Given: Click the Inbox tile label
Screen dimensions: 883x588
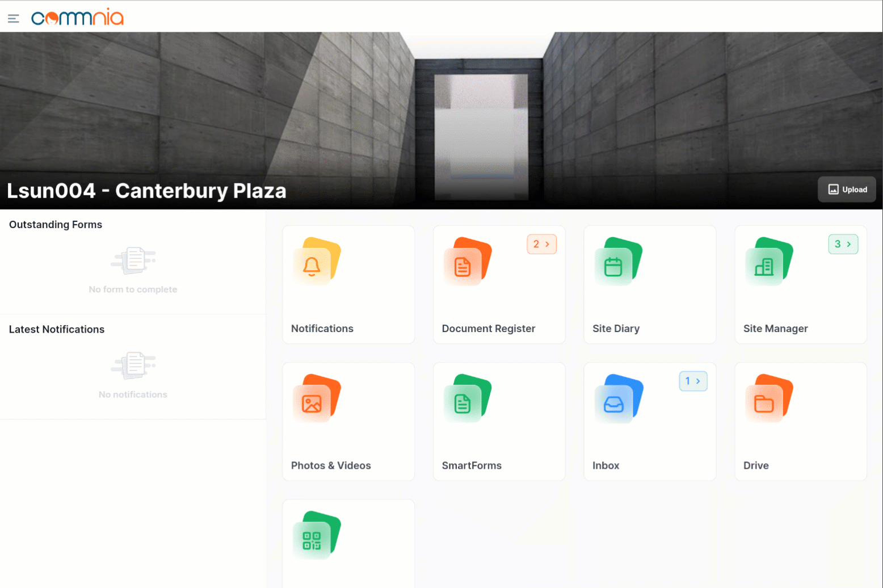Looking at the screenshot, I should point(606,465).
